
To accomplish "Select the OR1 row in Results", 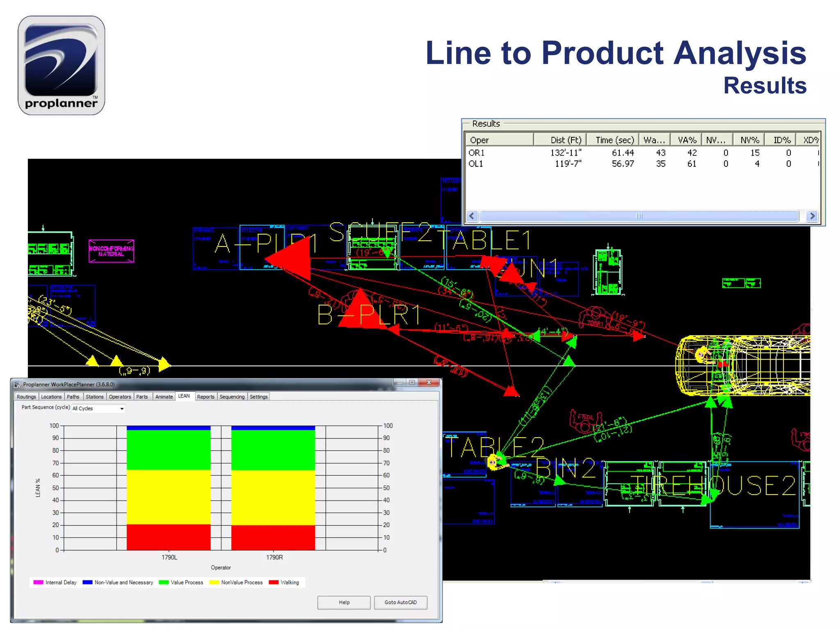I will (477, 153).
